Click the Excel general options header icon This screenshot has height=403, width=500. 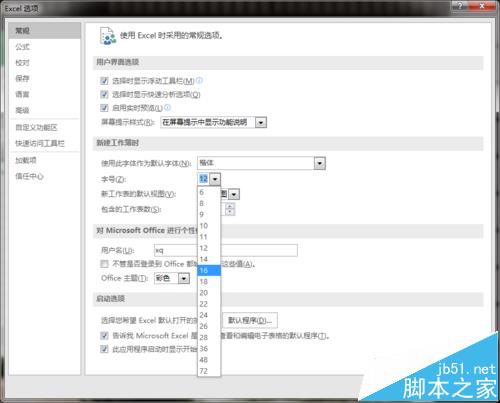pos(108,36)
